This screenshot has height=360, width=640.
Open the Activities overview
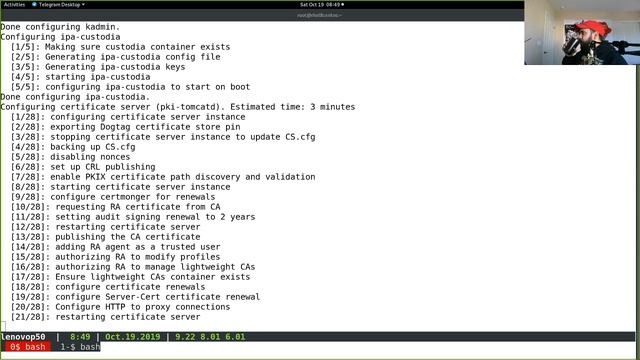[14, 4]
